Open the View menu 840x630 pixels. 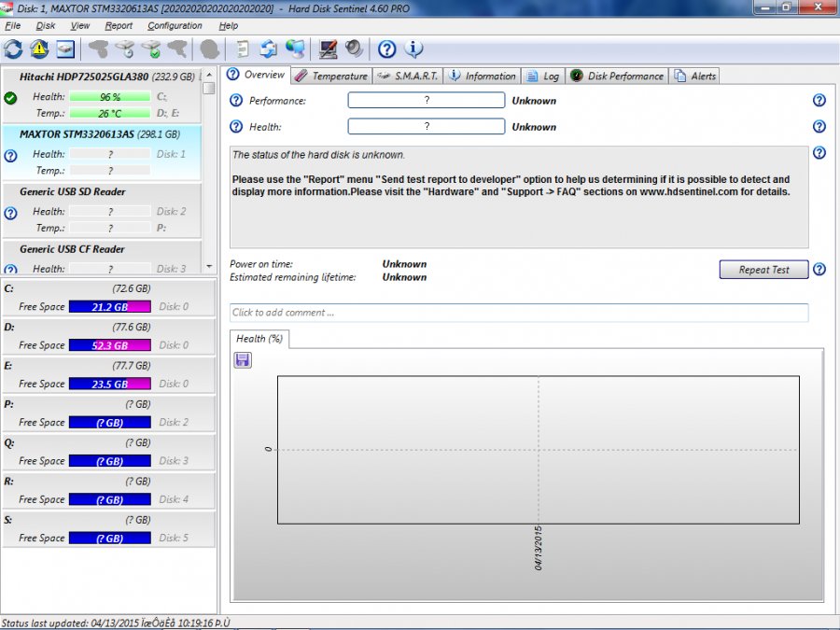point(80,26)
